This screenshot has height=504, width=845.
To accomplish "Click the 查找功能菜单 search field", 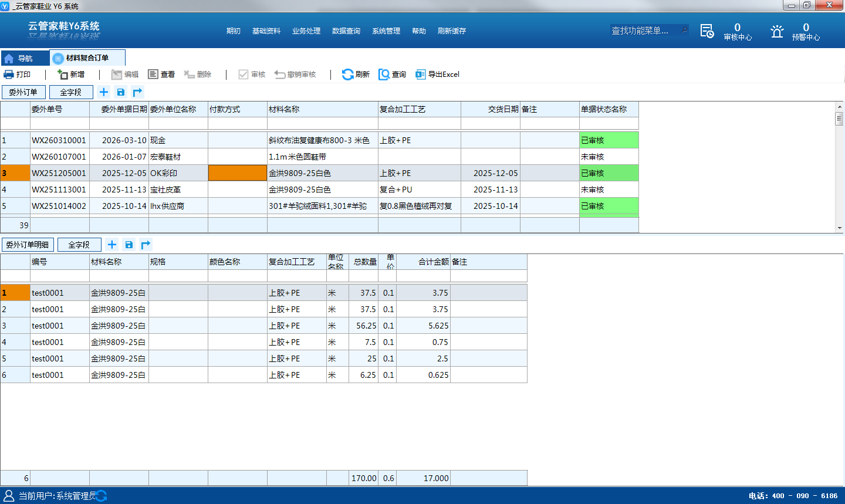I will [644, 31].
